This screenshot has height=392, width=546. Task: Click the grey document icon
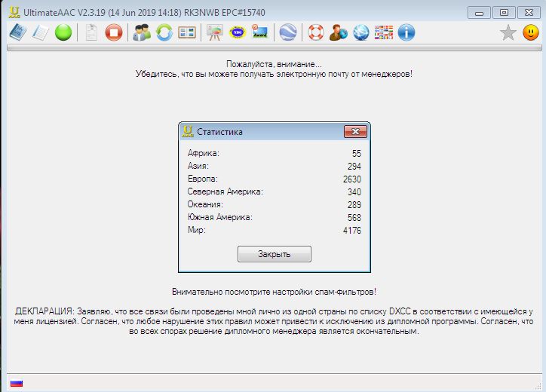click(x=91, y=32)
